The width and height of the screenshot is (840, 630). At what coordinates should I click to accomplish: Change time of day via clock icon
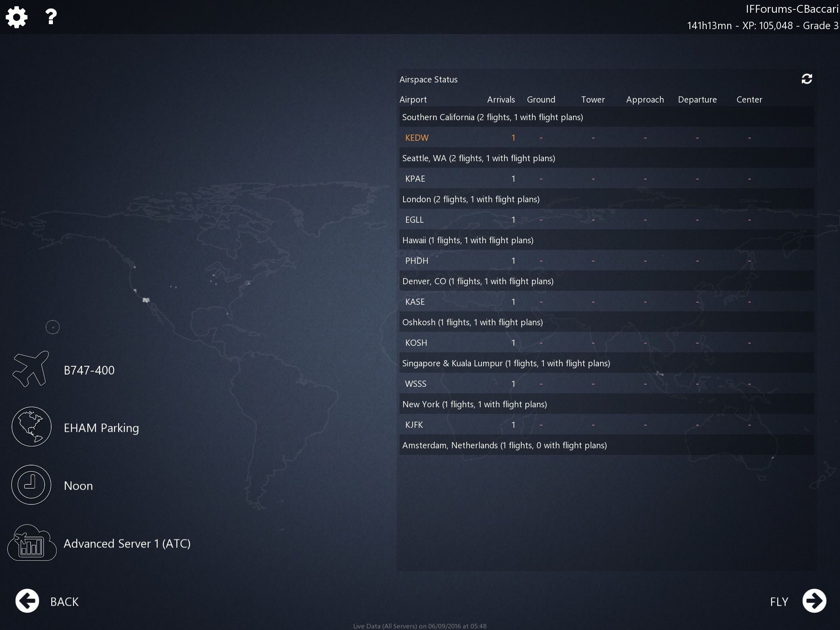click(31, 485)
